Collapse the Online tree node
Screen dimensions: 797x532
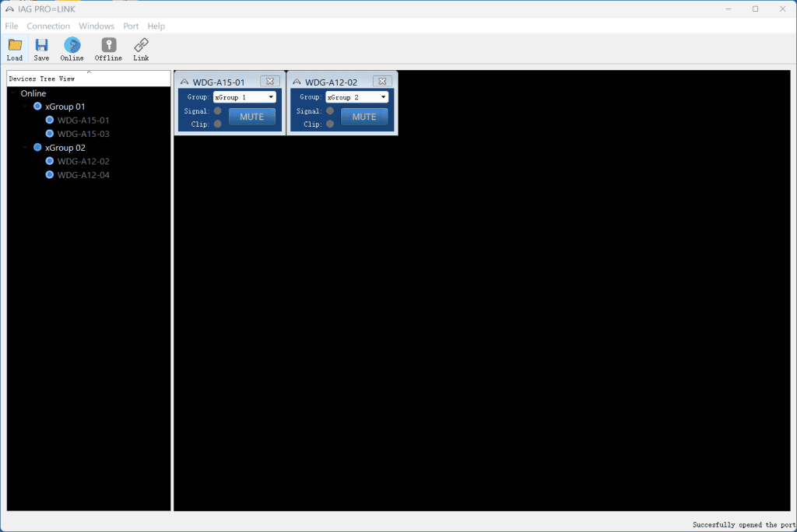[x=12, y=93]
